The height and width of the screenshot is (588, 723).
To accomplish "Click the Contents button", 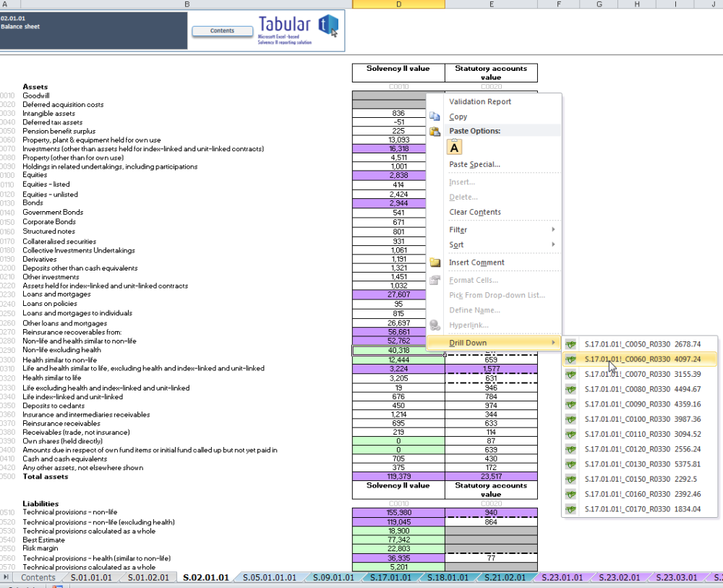I will click(x=222, y=31).
